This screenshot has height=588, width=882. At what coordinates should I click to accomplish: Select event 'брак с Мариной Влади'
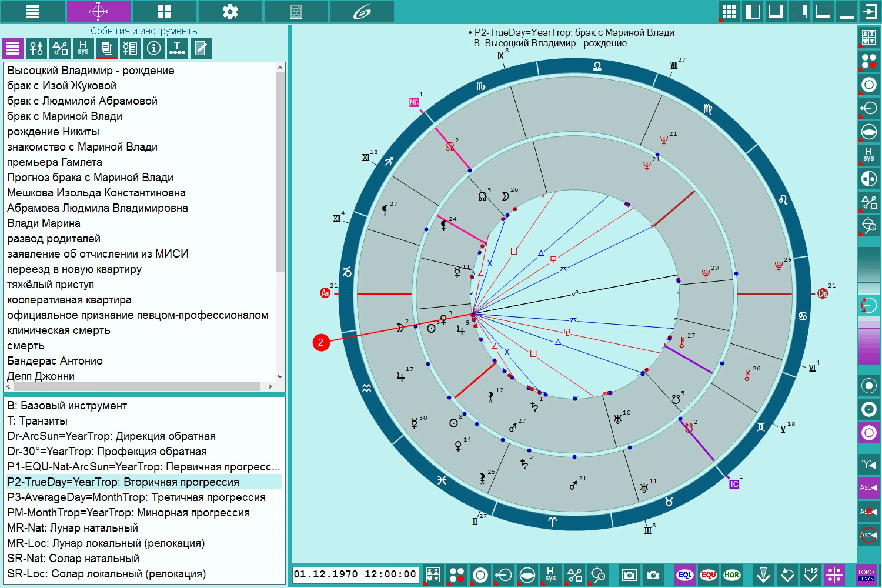pos(64,116)
